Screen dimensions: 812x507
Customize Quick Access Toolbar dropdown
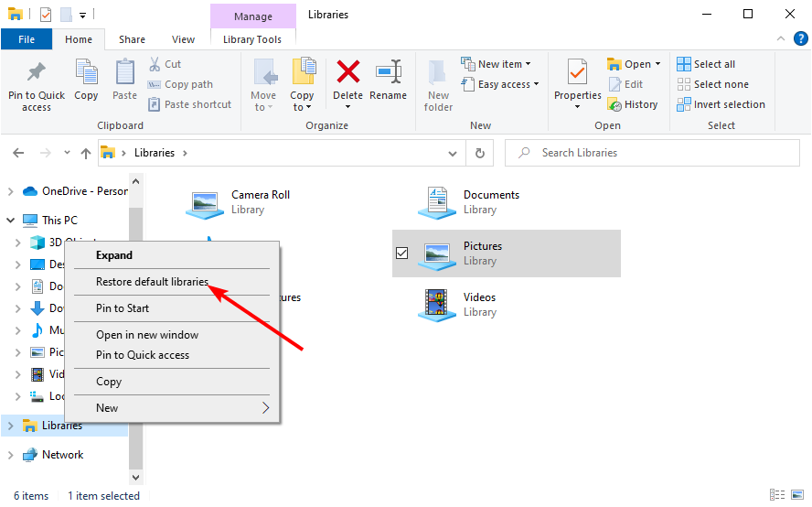[83, 16]
